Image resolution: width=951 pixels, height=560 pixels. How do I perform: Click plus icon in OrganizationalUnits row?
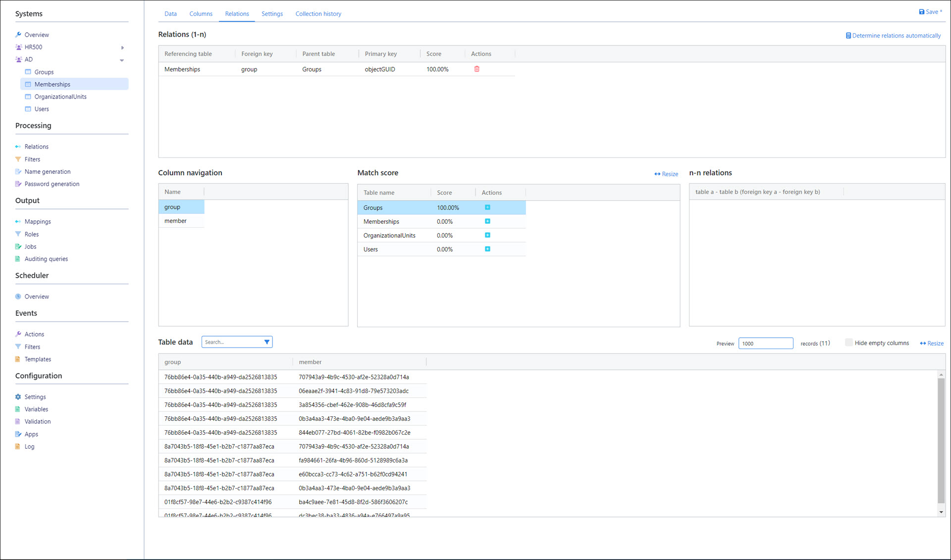pos(487,235)
